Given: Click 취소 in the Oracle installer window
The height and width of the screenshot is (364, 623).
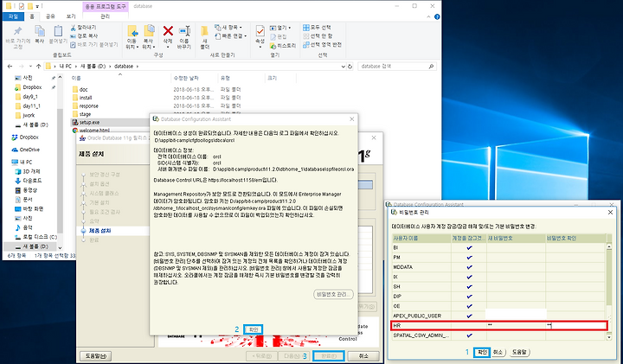Looking at the screenshot, I should (363, 356).
